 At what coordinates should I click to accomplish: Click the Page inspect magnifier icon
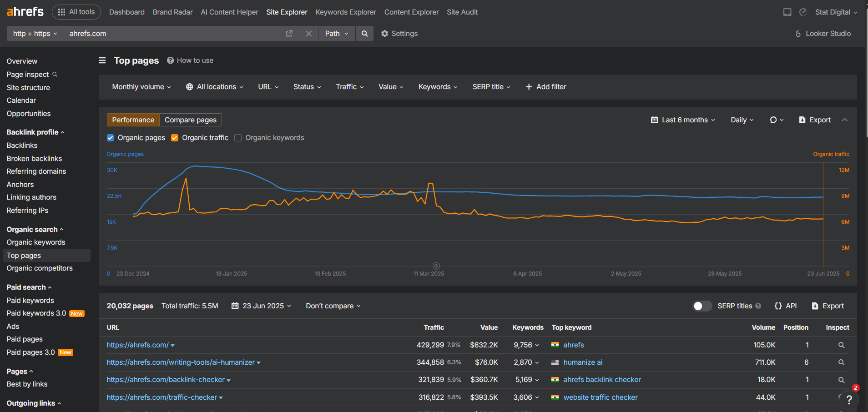click(x=55, y=74)
